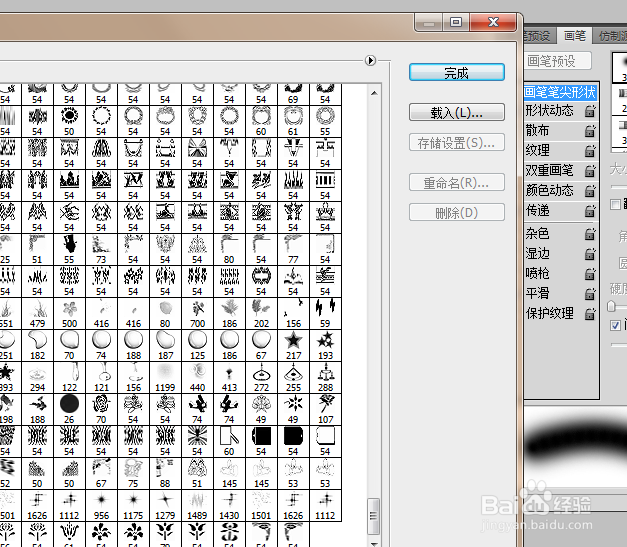Click the 存储设置(S)... button
627x547 pixels.
point(457,142)
